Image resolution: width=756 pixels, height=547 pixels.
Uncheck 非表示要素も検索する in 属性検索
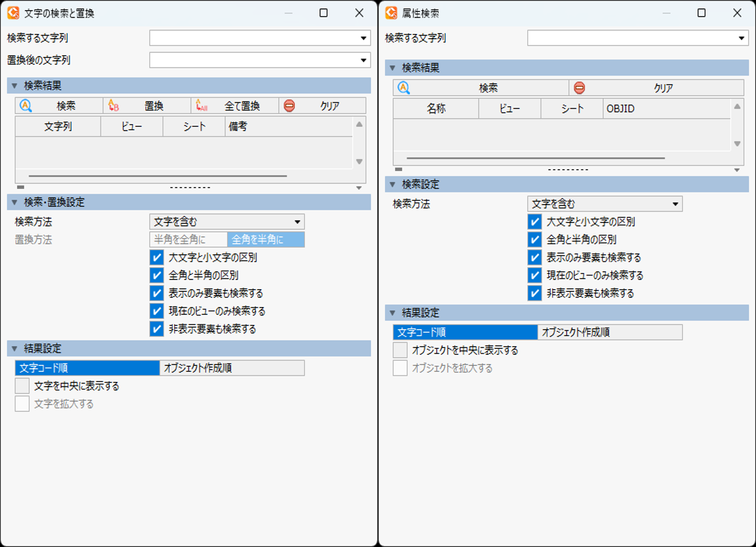pos(534,293)
